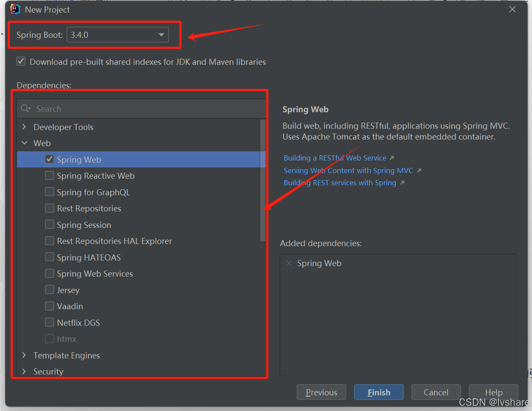Remove Spring Web via its X icon

289,263
